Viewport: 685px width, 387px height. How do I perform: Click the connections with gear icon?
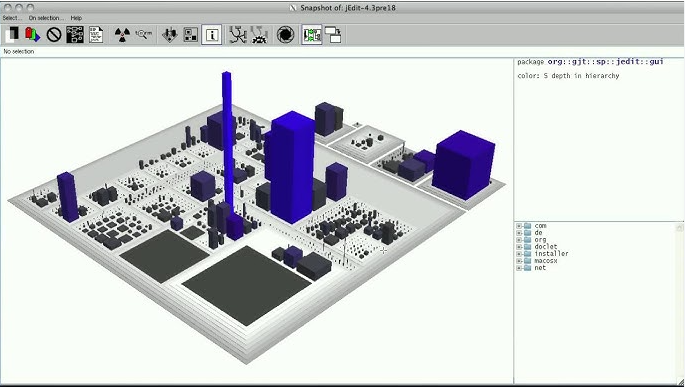coord(259,35)
